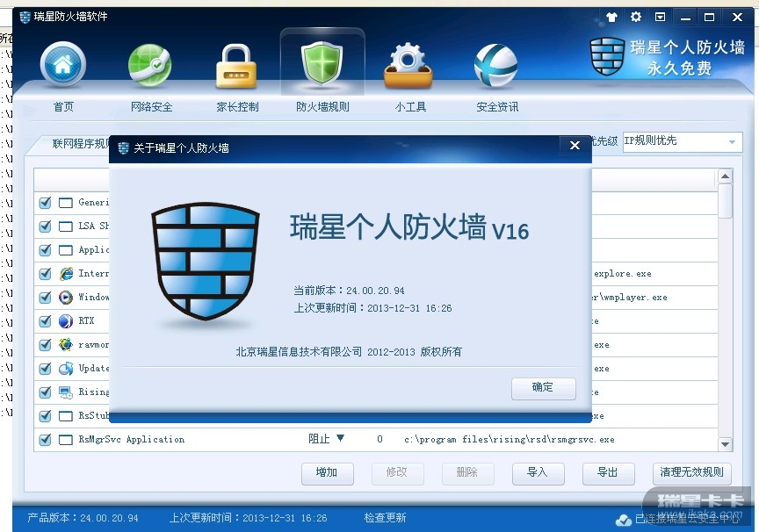Click the 检查更新 link
The width and height of the screenshot is (759, 532).
pos(385,518)
